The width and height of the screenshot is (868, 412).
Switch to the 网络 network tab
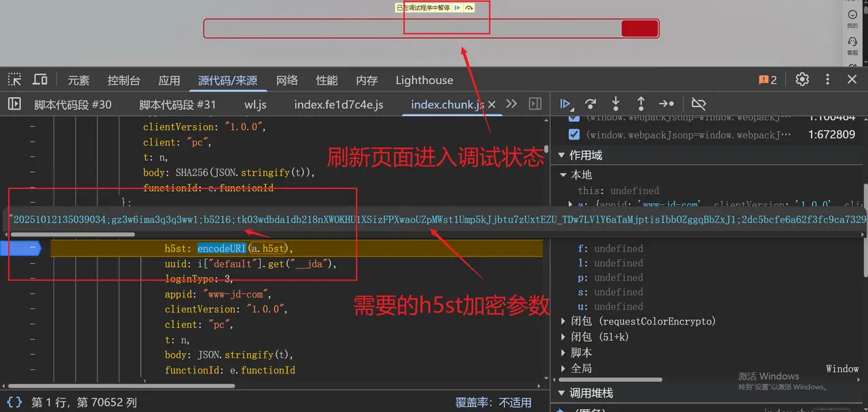287,80
